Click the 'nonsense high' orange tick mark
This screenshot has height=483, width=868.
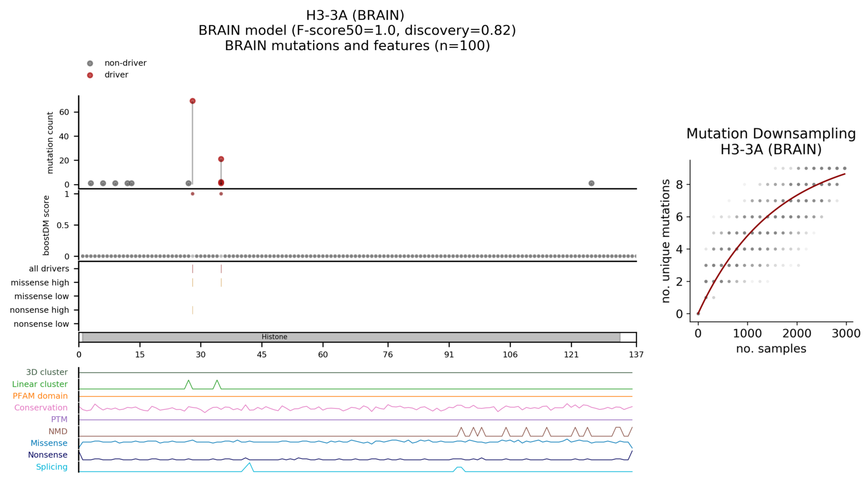pos(193,310)
